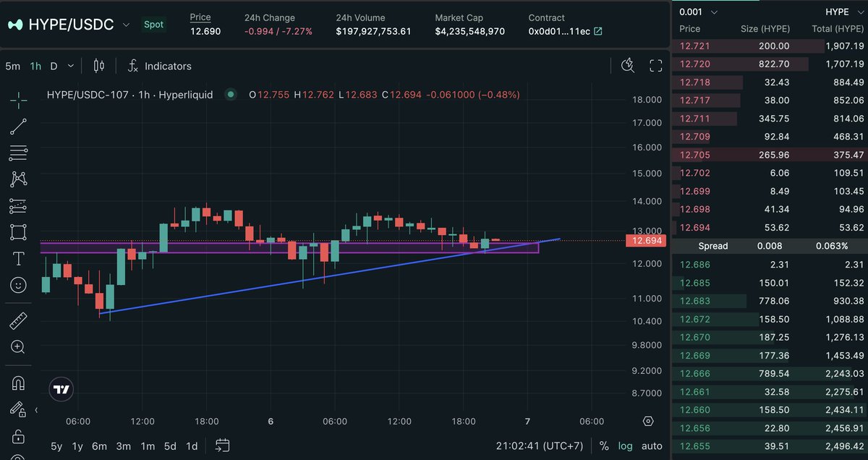Click bid price 12.655 in order book

694,447
